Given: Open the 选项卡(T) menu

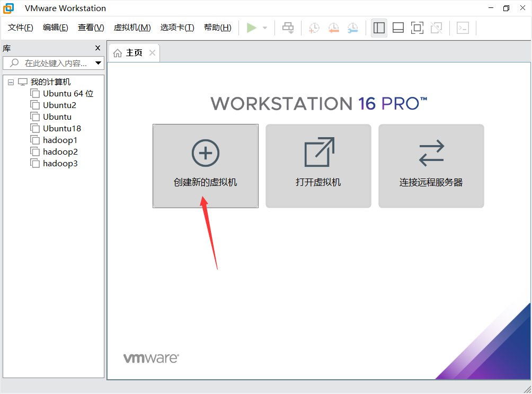Looking at the screenshot, I should click(177, 28).
